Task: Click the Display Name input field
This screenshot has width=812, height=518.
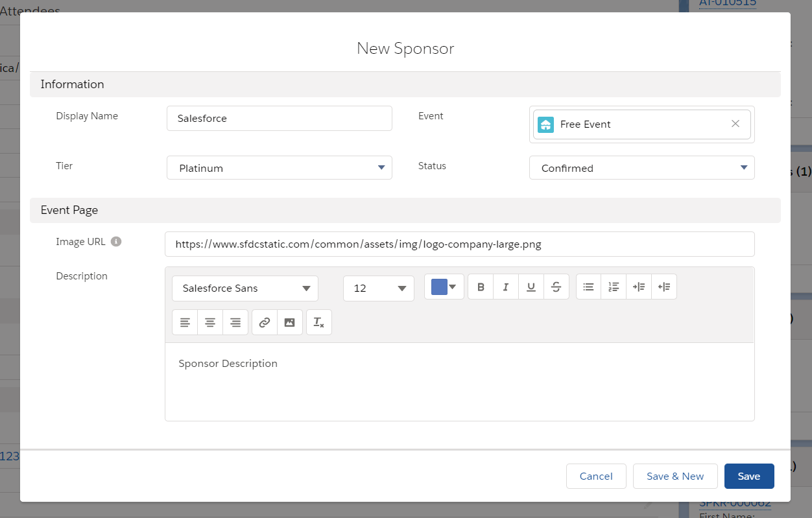Action: tap(280, 119)
